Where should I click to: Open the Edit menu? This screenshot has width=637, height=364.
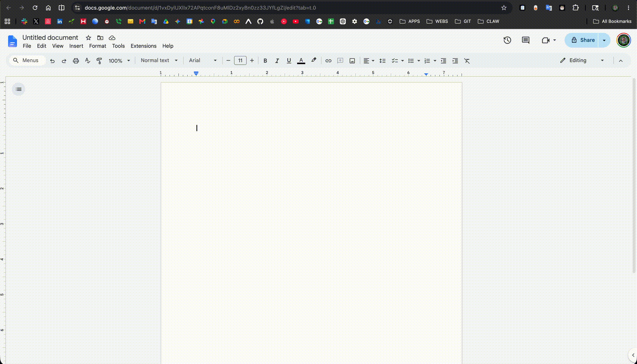pyautogui.click(x=42, y=46)
